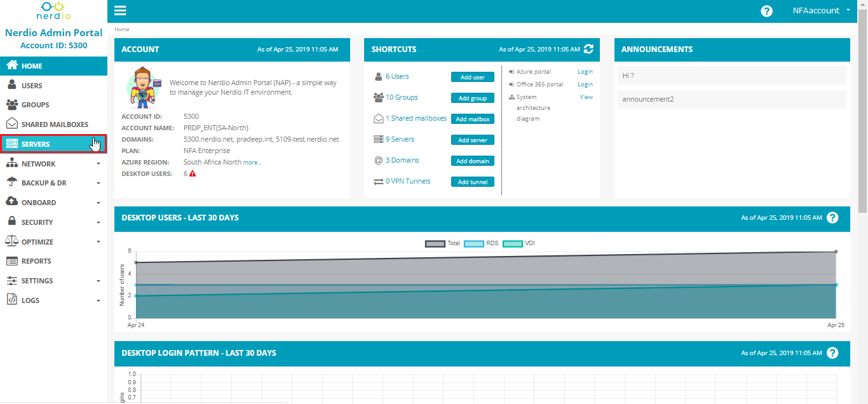868x404 pixels.
Task: Click the Security padlock icon
Action: (x=11, y=222)
